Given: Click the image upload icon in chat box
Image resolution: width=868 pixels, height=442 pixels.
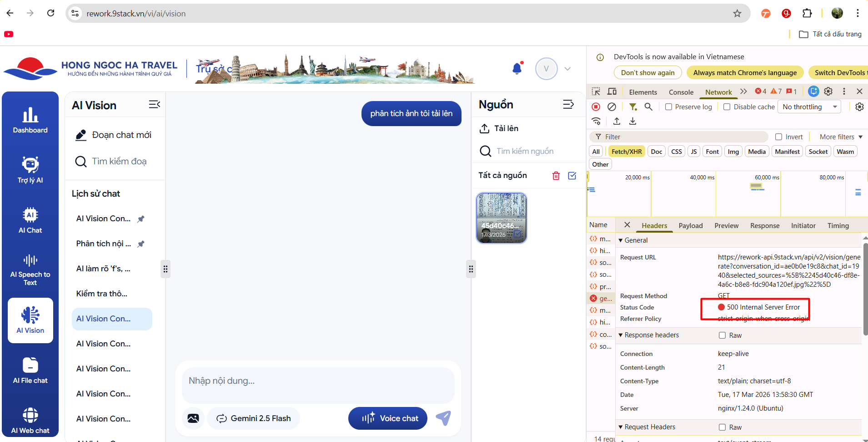Looking at the screenshot, I should 193,418.
